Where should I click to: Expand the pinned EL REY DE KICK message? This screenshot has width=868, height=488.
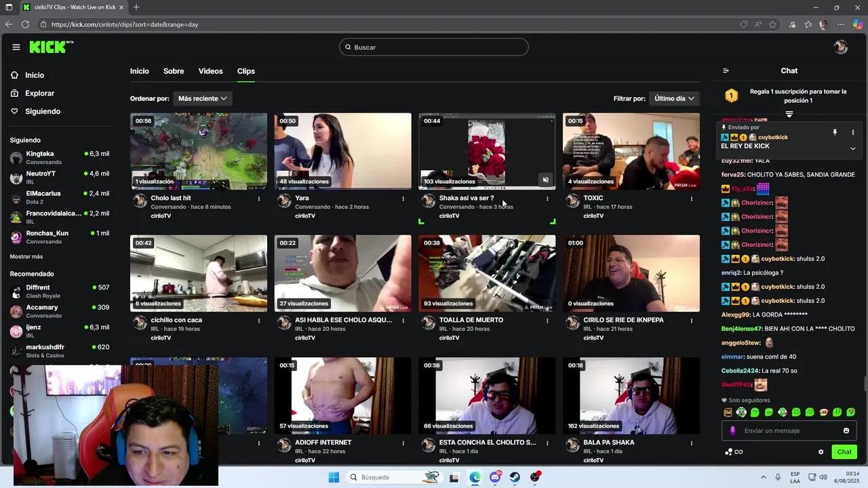click(852, 148)
